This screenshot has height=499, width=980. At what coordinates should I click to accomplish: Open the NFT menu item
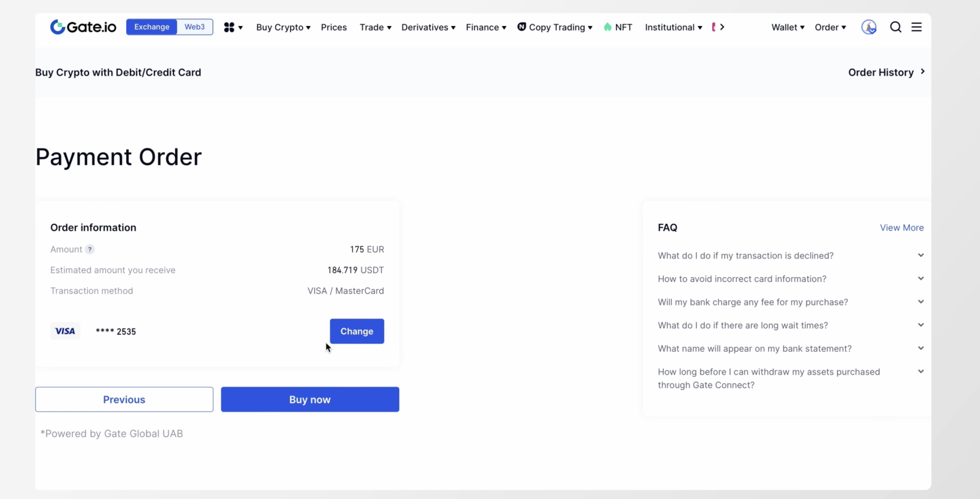(618, 28)
